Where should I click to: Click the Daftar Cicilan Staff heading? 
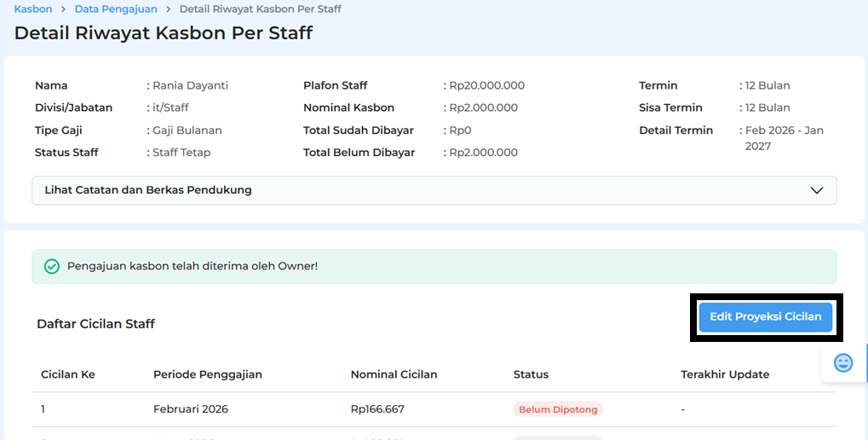(95, 324)
